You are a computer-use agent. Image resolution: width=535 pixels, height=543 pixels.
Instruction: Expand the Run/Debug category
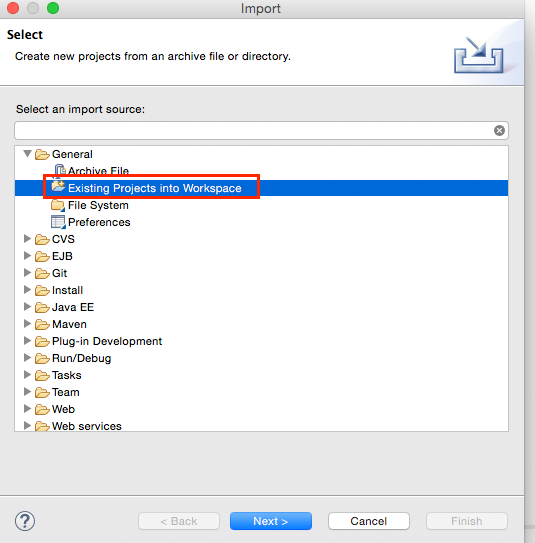pyautogui.click(x=27, y=357)
